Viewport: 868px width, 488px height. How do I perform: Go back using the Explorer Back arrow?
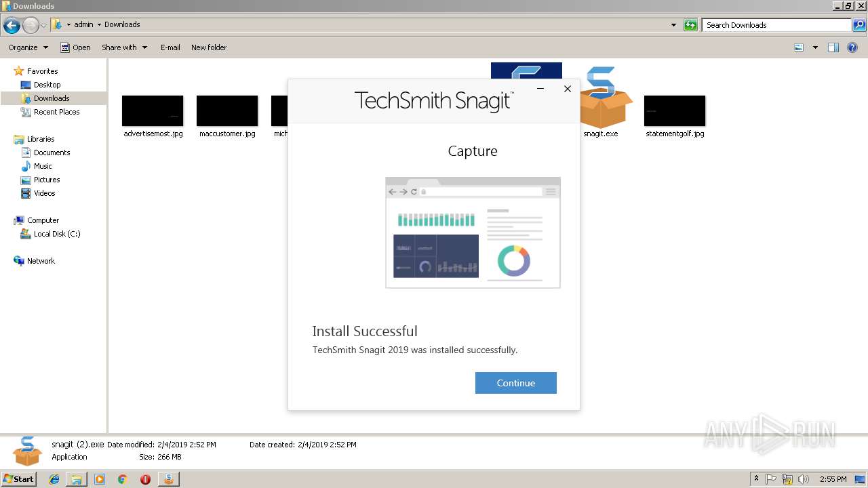click(12, 26)
